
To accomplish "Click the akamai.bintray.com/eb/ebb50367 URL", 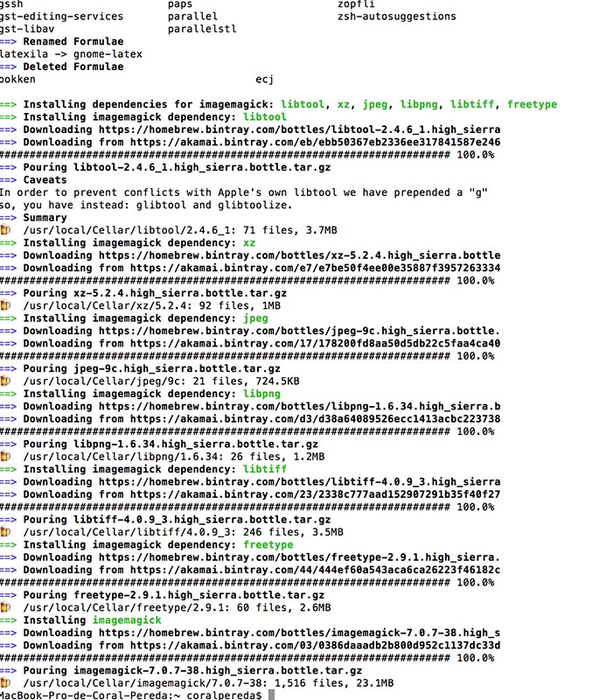I will [315, 142].
